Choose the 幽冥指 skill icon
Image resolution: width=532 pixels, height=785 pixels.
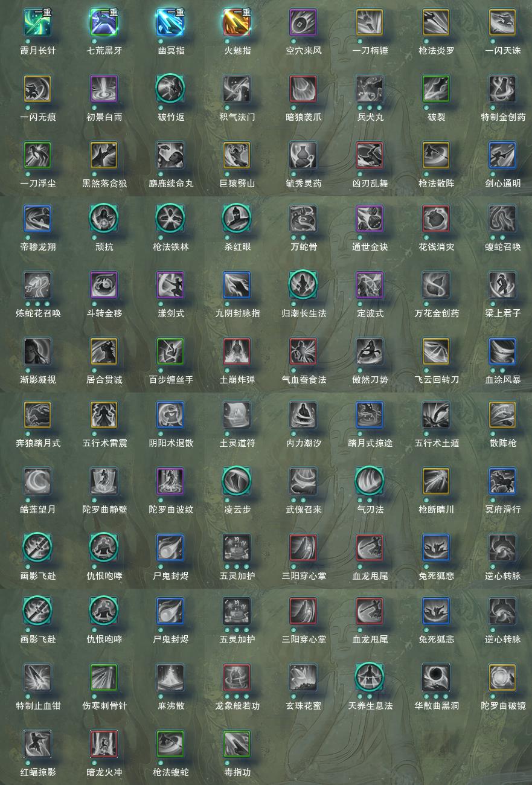click(170, 22)
